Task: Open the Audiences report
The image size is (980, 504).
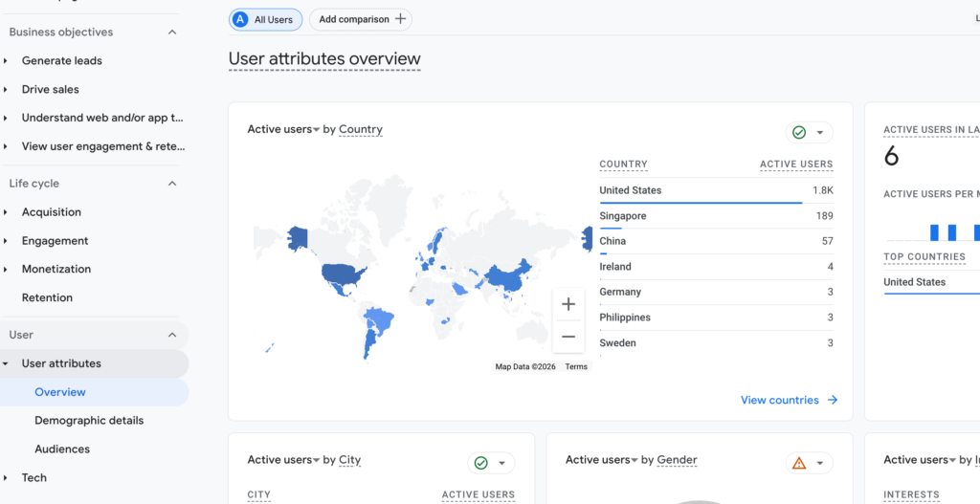Action: (x=62, y=449)
